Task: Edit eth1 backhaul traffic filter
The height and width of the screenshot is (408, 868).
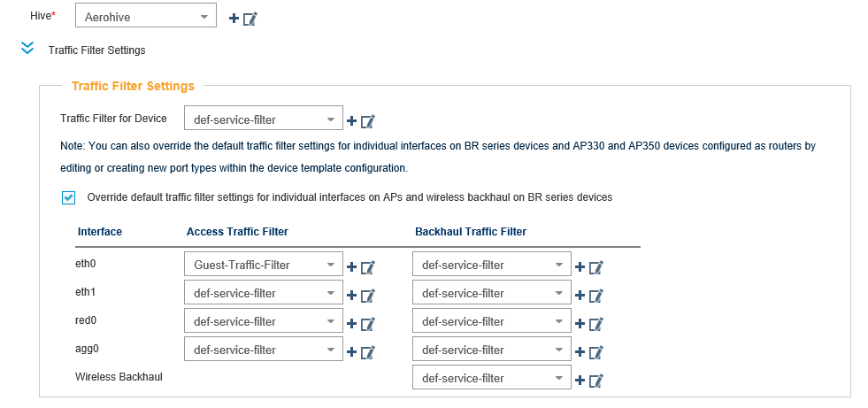Action: tap(596, 296)
